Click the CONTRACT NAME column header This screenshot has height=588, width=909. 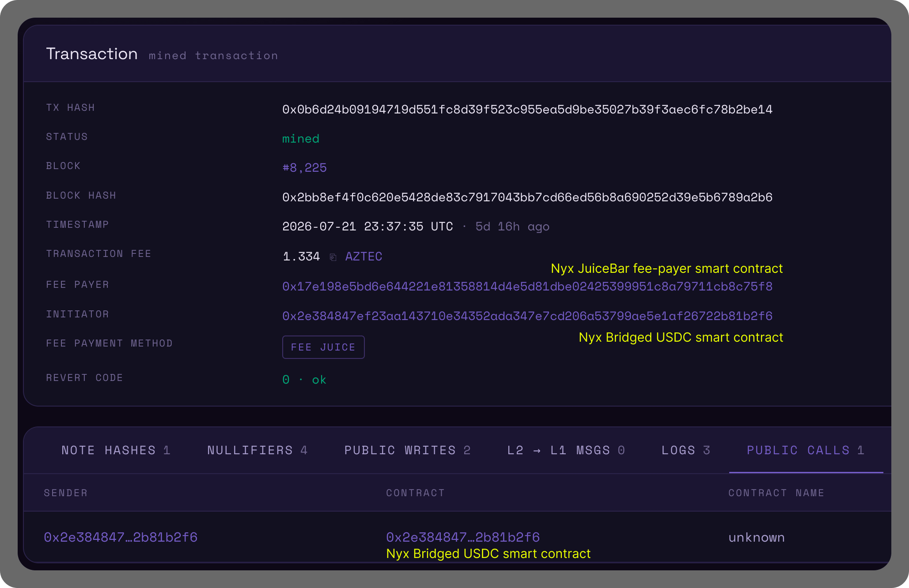click(x=776, y=493)
